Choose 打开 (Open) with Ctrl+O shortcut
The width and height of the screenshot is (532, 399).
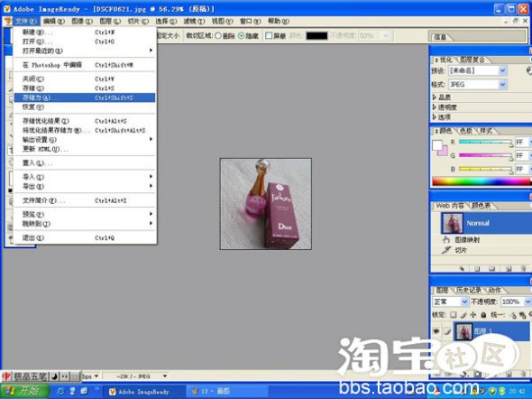pyautogui.click(x=85, y=42)
